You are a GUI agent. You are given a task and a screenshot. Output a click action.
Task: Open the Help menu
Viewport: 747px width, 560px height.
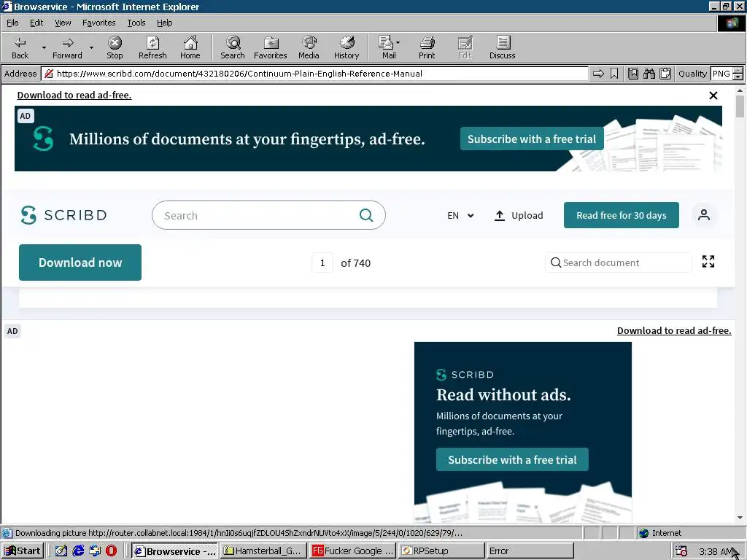click(x=164, y=23)
